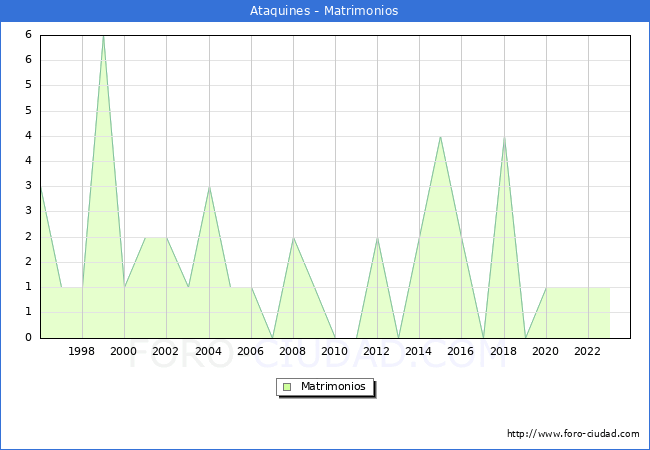Select the 2022 x-axis year label

pyautogui.click(x=587, y=351)
